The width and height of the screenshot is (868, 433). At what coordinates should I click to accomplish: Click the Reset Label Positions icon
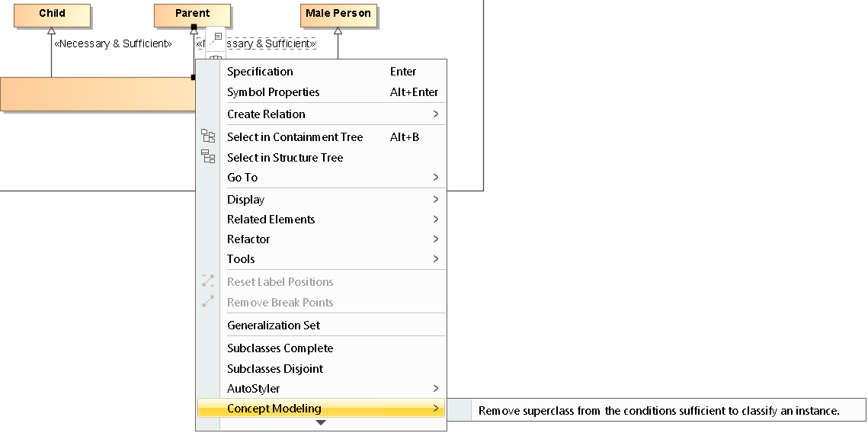pos(208,281)
